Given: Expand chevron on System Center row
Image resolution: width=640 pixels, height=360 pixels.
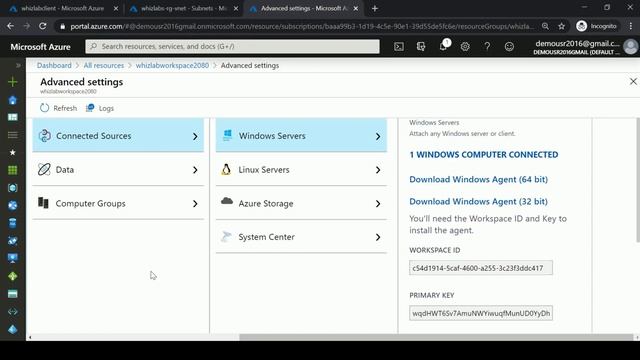Looking at the screenshot, I should [378, 237].
